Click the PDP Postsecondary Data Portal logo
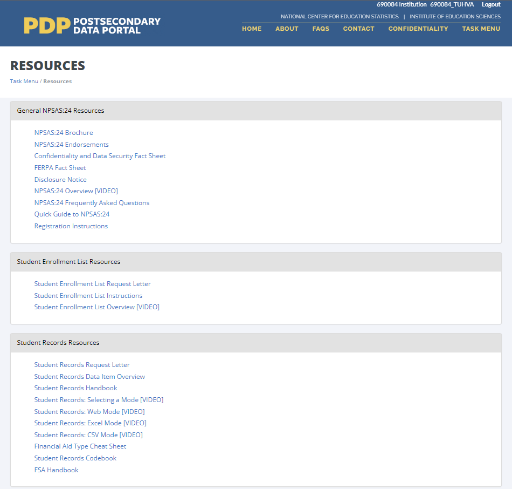512x489 pixels. (92, 26)
